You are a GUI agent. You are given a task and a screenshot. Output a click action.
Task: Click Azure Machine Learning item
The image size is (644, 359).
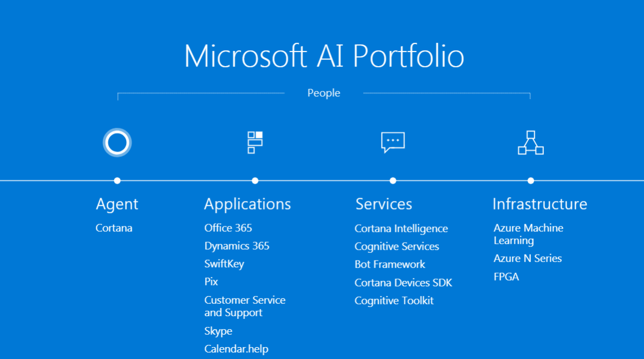pyautogui.click(x=528, y=234)
